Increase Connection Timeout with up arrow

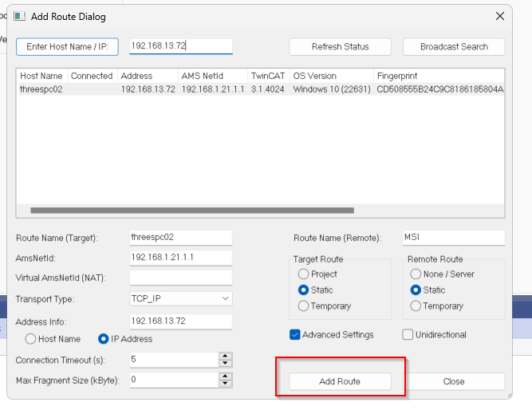(x=225, y=356)
